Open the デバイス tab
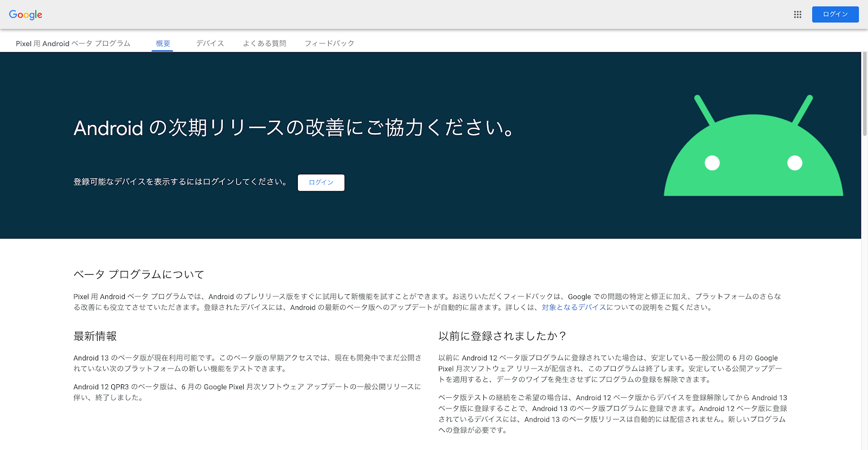 (x=210, y=43)
